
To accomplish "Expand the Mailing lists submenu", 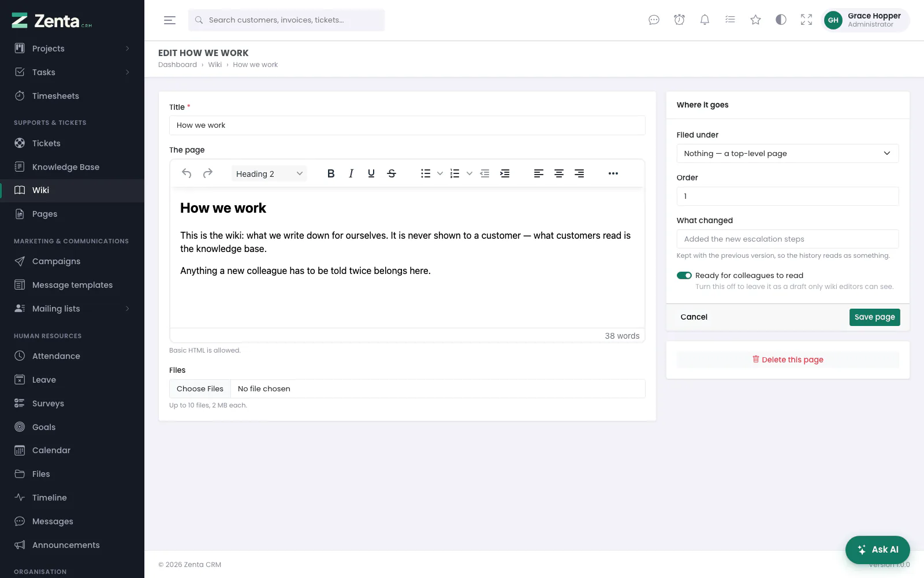I will coord(72,309).
